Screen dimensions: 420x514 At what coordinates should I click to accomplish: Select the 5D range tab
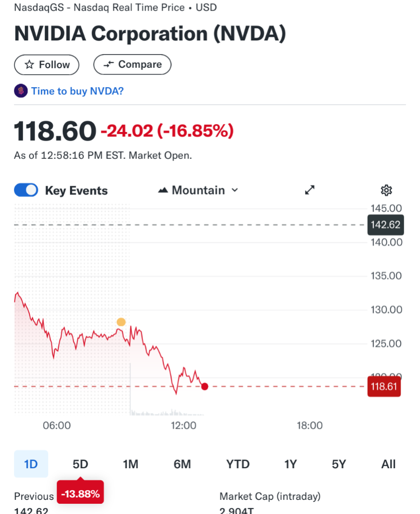click(80, 464)
